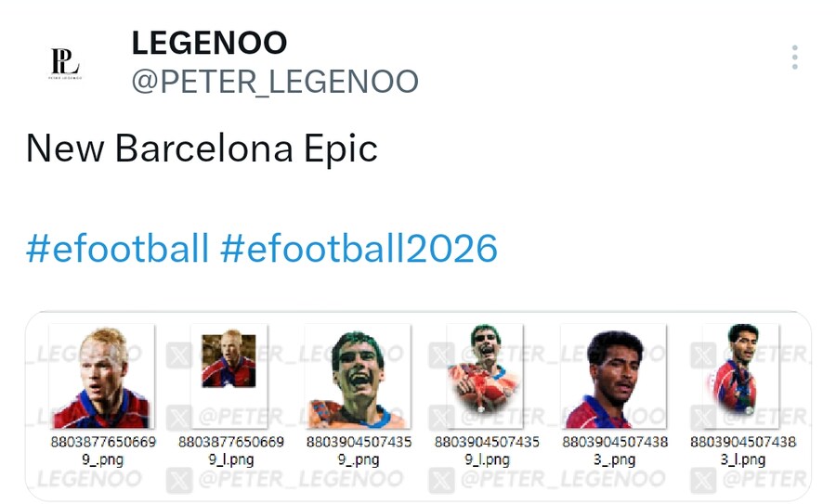
Task: Click the 88039045074383_.png file name label
Action: (x=615, y=450)
